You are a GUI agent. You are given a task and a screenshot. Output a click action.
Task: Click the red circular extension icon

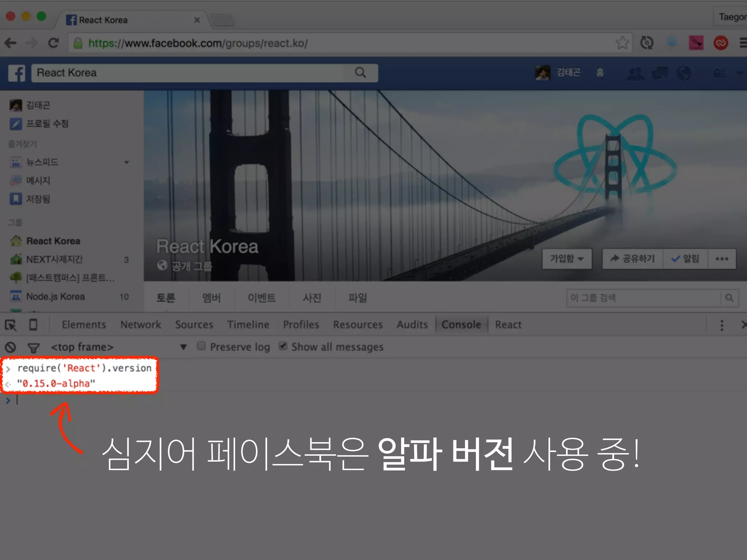721,43
